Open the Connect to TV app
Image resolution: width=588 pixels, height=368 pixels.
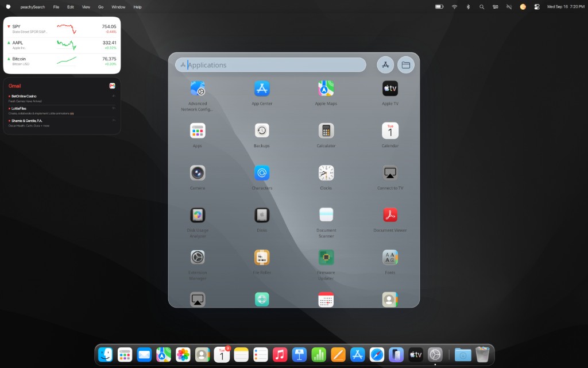(x=390, y=173)
